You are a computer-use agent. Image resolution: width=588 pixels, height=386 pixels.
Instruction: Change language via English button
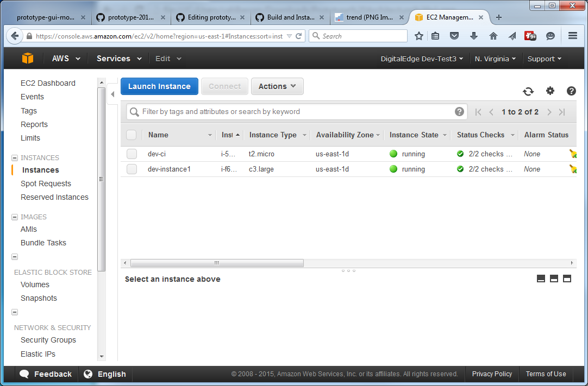(105, 374)
